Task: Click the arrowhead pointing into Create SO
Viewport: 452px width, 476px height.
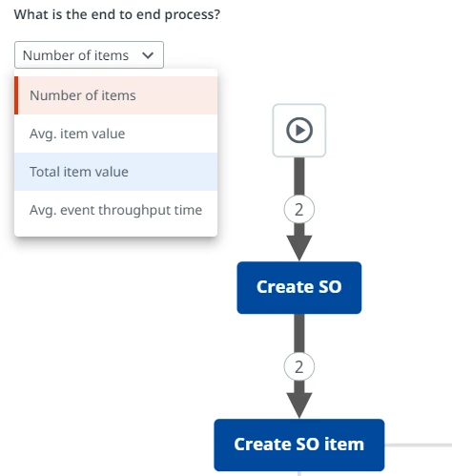Action: (299, 248)
